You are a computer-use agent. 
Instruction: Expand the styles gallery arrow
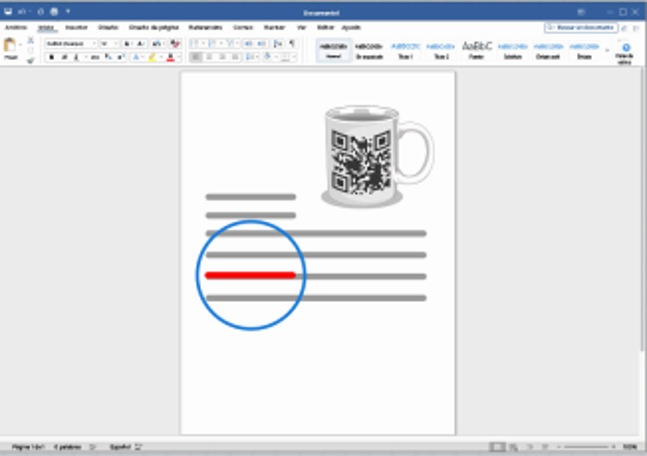(x=608, y=47)
